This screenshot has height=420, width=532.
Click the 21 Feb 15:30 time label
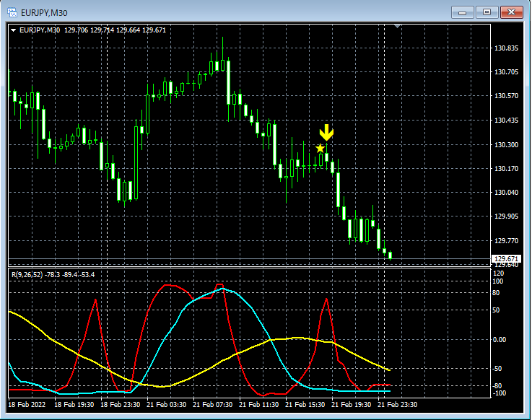point(305,405)
